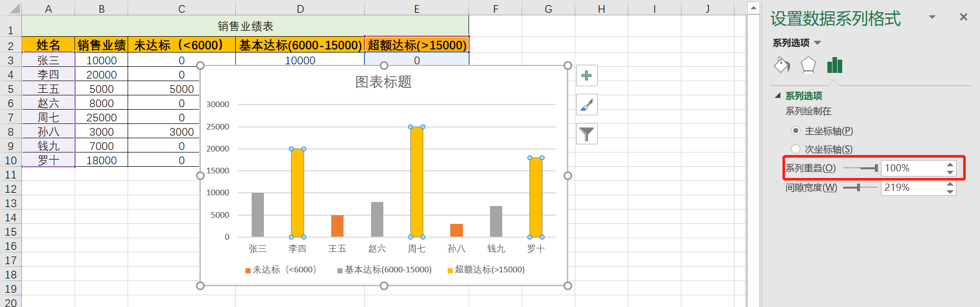Click the orange bar for 孙八

tap(456, 231)
